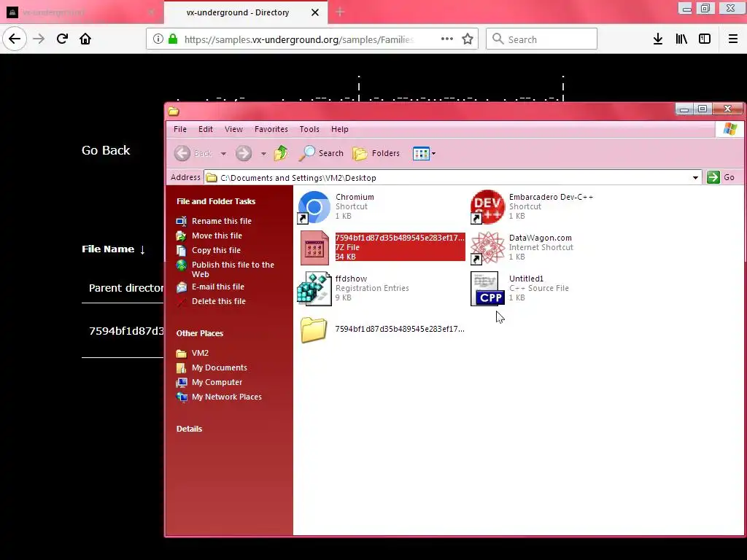Image resolution: width=747 pixels, height=560 pixels.
Task: Go up one folder level in Explorer
Action: [281, 153]
